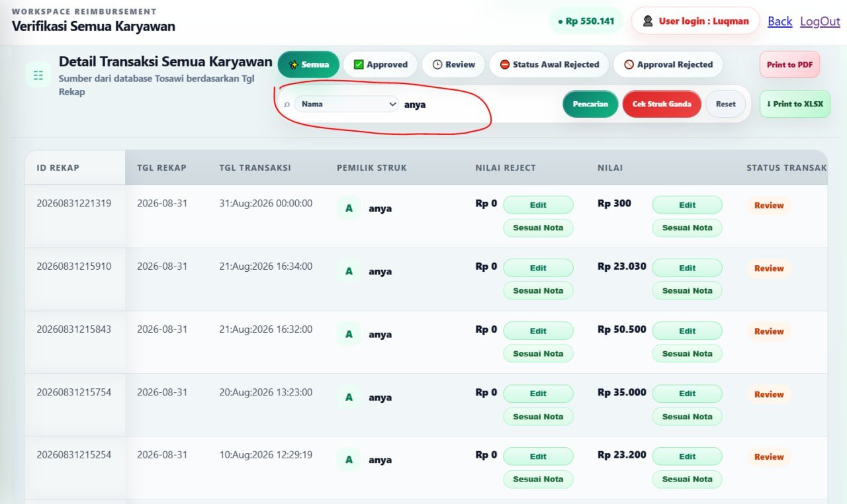Click the Pencarian search button
The image size is (847, 504).
click(590, 104)
